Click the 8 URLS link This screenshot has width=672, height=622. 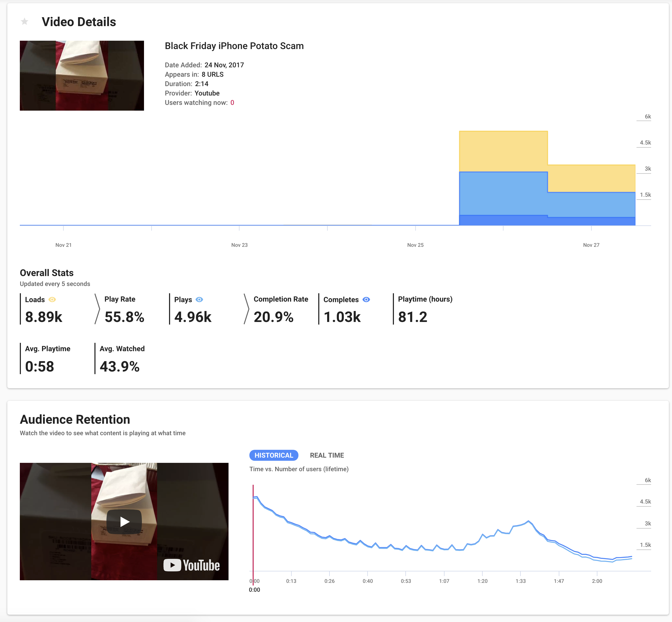[212, 74]
